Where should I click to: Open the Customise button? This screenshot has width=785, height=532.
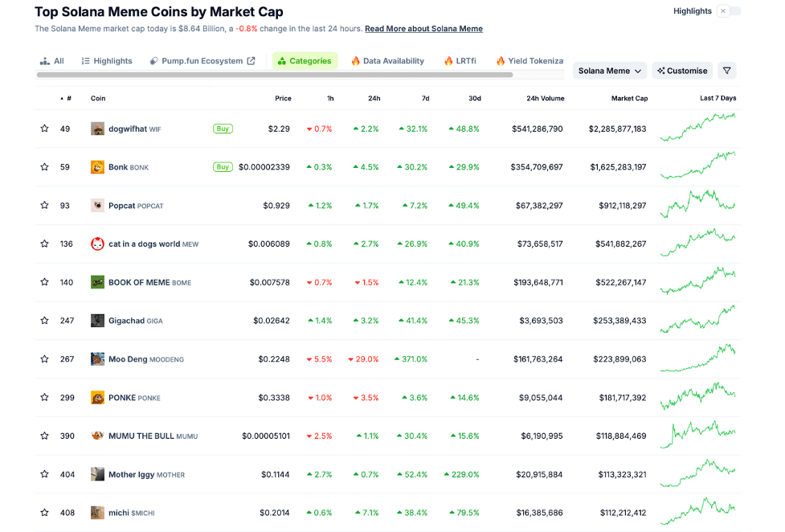pos(682,71)
